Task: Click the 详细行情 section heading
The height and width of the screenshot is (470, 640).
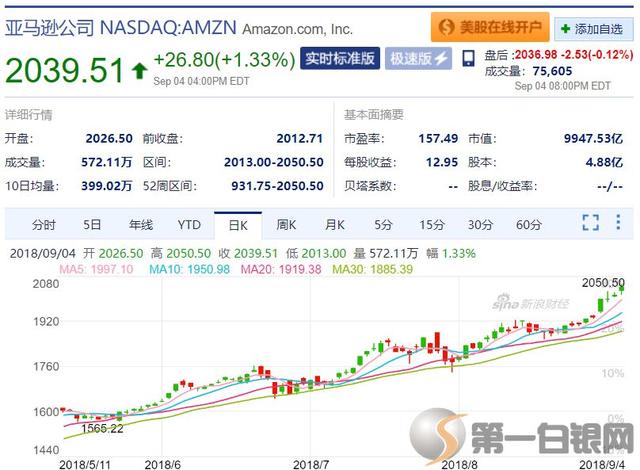Action: (x=29, y=115)
